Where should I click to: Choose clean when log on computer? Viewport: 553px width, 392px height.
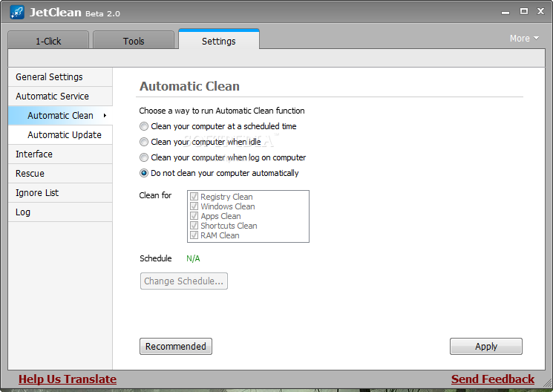(144, 157)
